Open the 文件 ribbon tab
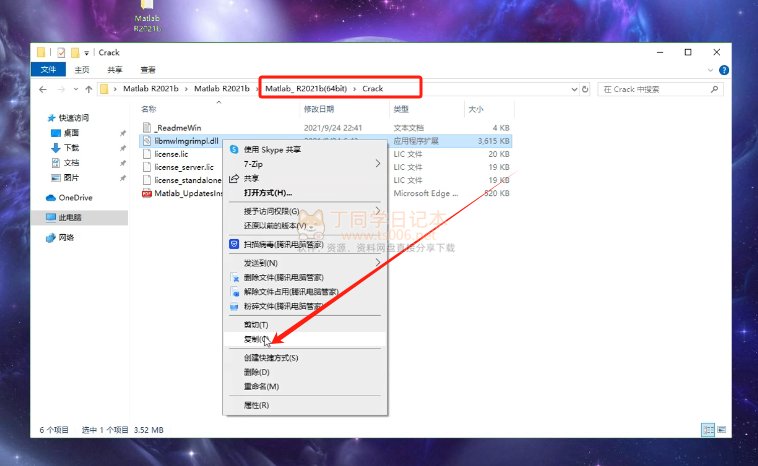Viewport: 758px width, 466px height. click(48, 70)
